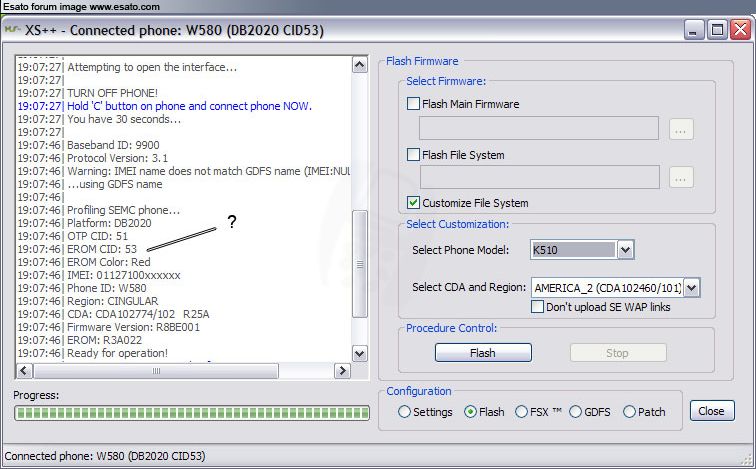Screen dimensions: 756x469
Task: Select the Flash configuration radio
Action: click(x=470, y=412)
